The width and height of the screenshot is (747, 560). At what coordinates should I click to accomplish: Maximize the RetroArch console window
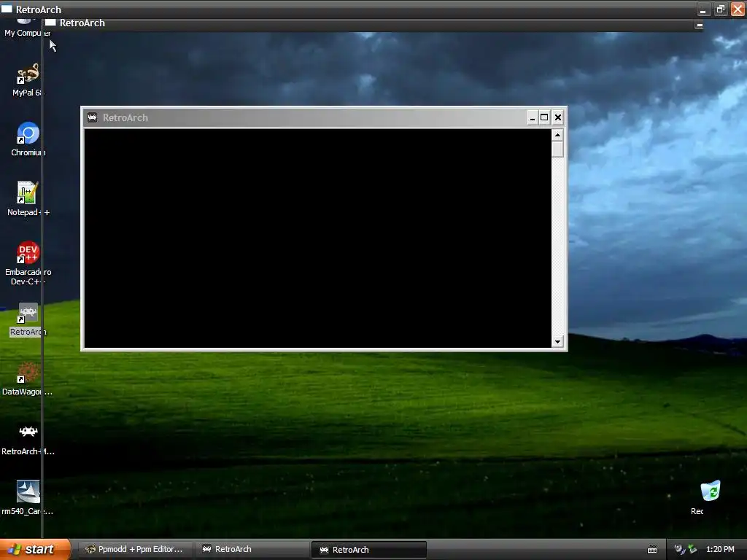point(544,117)
